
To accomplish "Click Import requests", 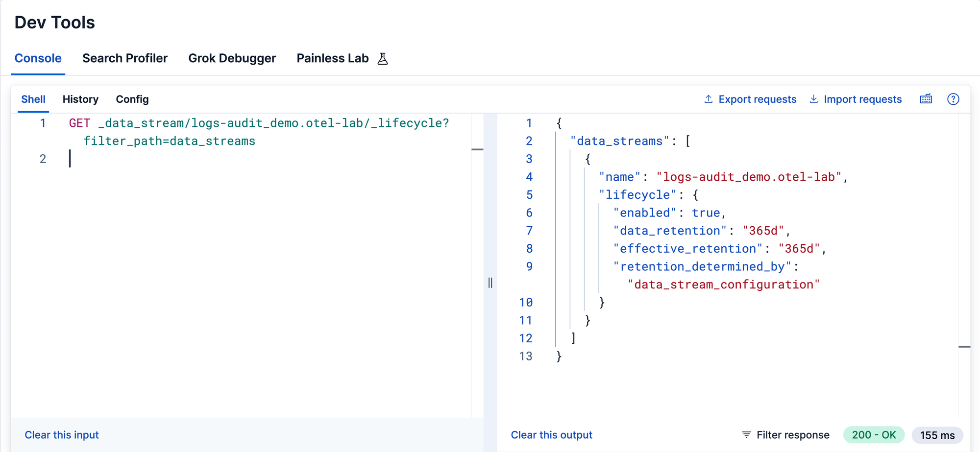I will [x=863, y=99].
